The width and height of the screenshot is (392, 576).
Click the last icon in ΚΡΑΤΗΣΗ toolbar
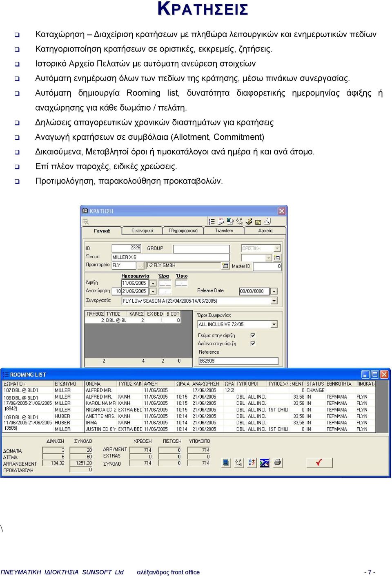[267, 221]
